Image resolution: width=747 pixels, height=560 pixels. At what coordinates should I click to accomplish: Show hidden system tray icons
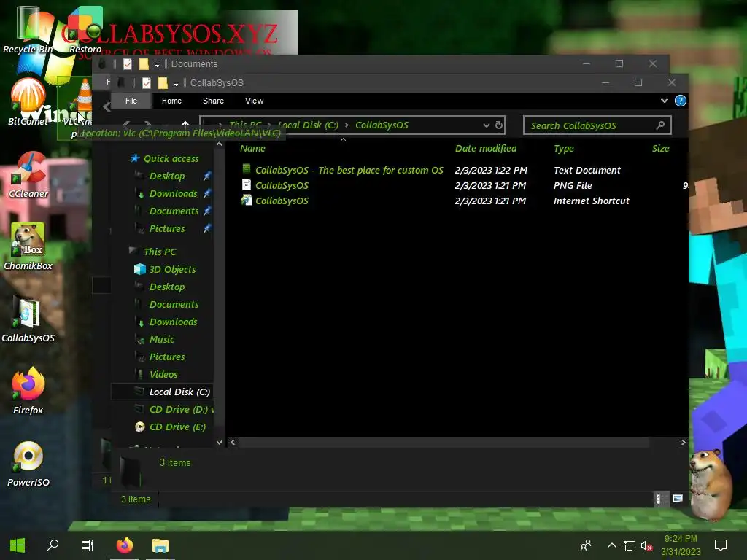point(612,545)
